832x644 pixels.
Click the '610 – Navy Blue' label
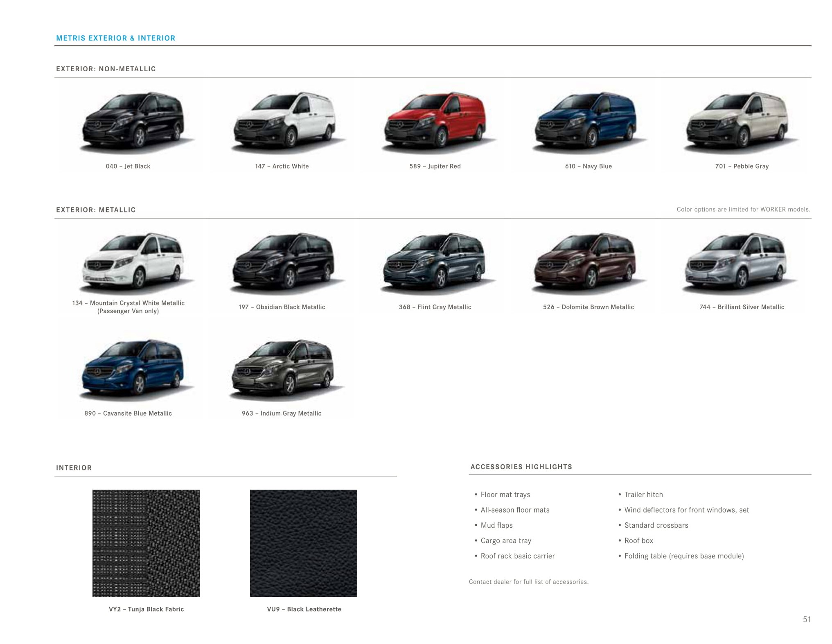[x=588, y=166]
